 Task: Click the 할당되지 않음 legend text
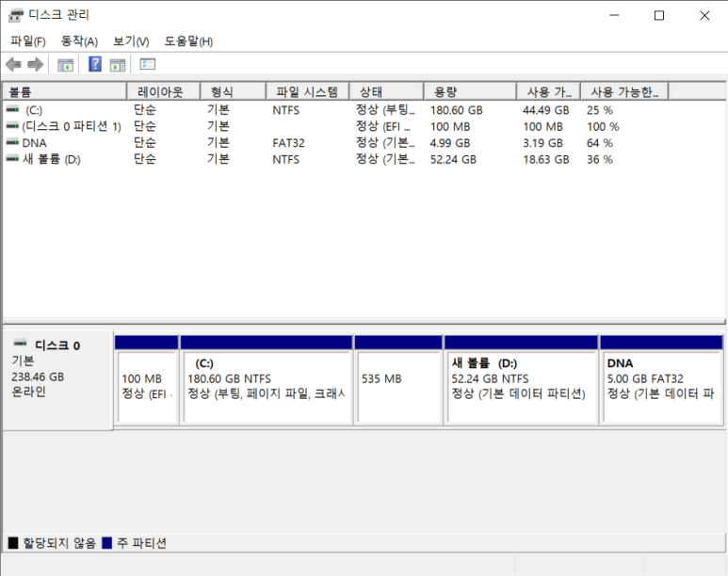click(x=59, y=542)
